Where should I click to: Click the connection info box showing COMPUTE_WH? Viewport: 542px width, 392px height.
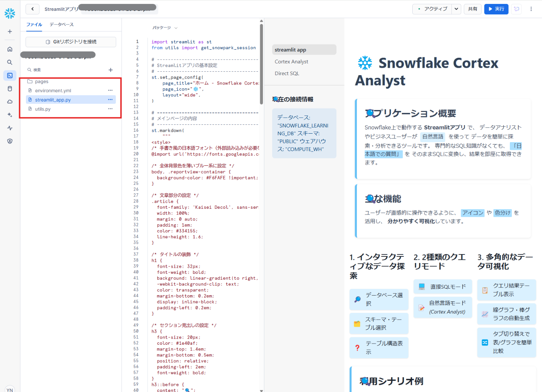[x=304, y=133]
